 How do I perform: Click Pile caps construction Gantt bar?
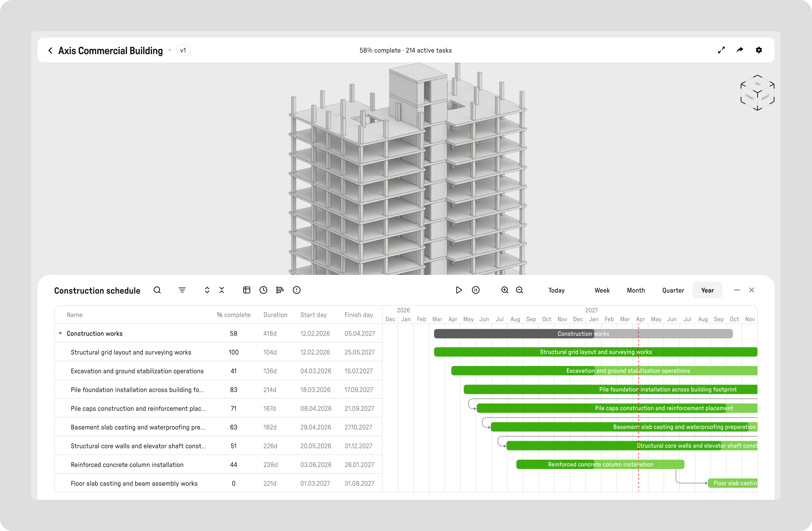617,408
